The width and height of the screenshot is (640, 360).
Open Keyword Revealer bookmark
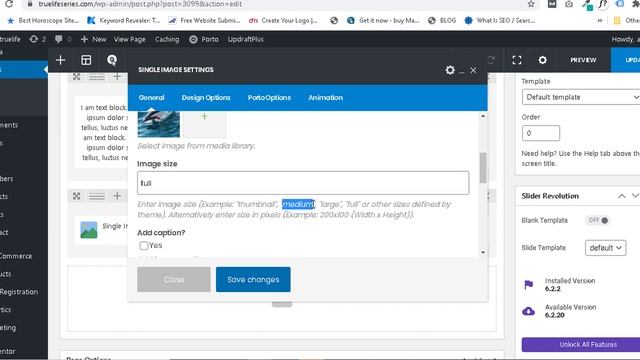tap(124, 20)
